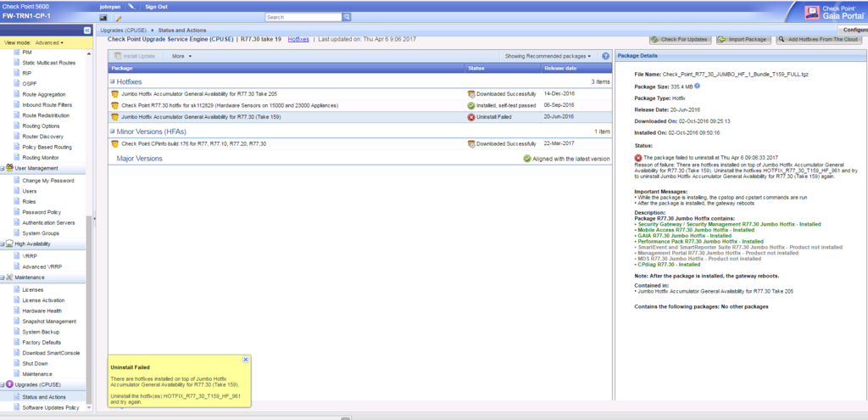Click package icon of Jumbo Hotfix Take 205
Screen dimensions: 868x420
pyautogui.click(x=115, y=94)
